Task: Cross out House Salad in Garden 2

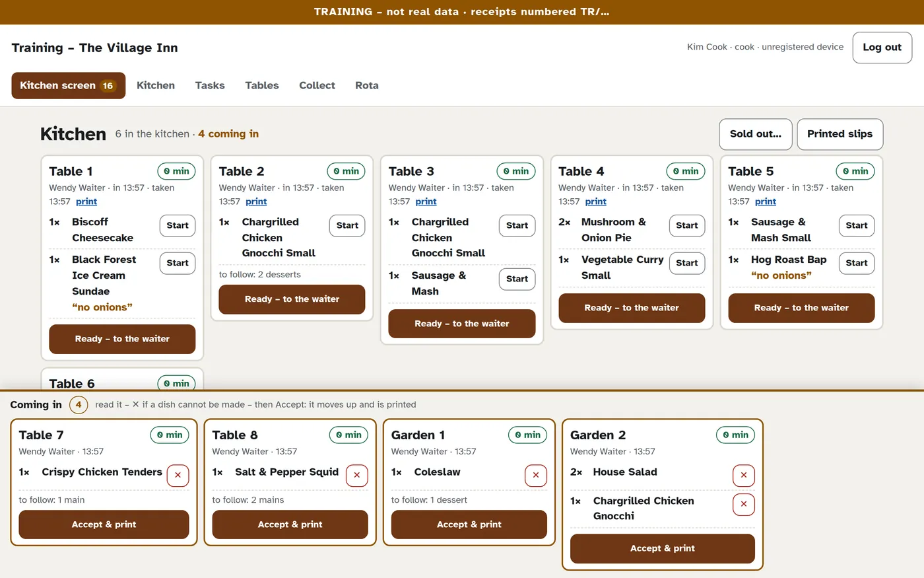Action: pyautogui.click(x=744, y=476)
